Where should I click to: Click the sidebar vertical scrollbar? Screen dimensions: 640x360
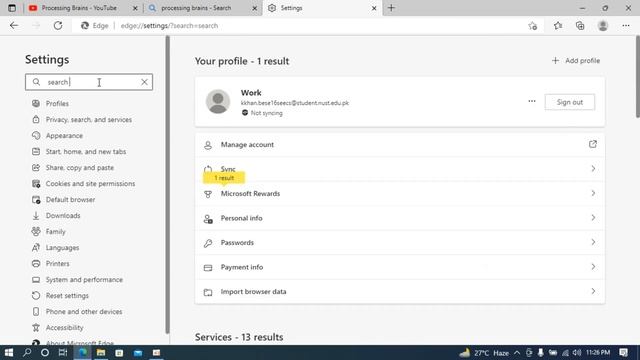tap(167, 185)
